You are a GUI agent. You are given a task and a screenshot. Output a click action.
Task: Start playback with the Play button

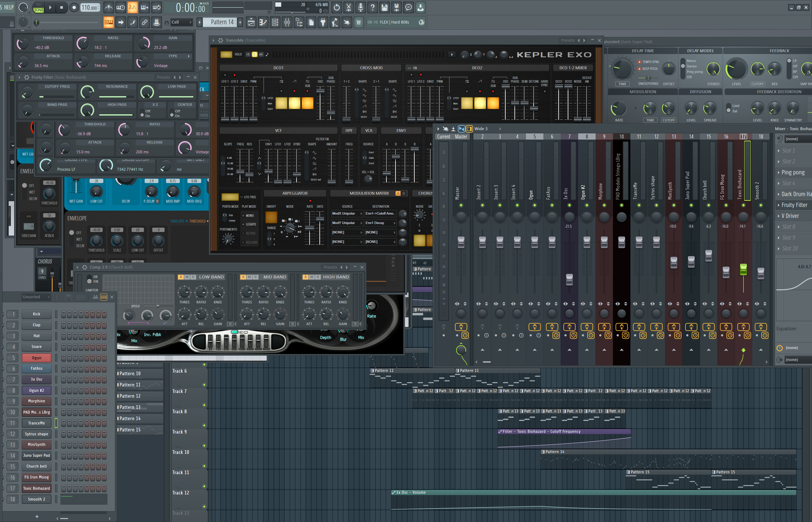point(50,7)
